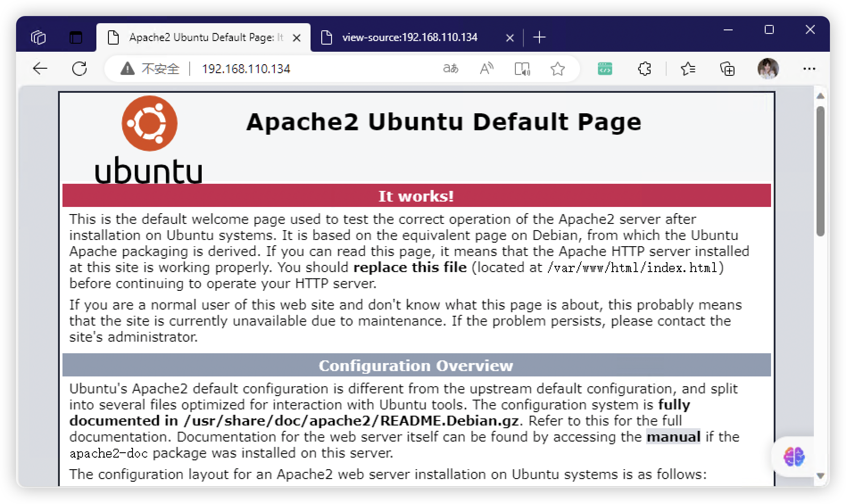The width and height of the screenshot is (846, 504).
Task: Open the workspaces icon in title bar
Action: [x=38, y=37]
